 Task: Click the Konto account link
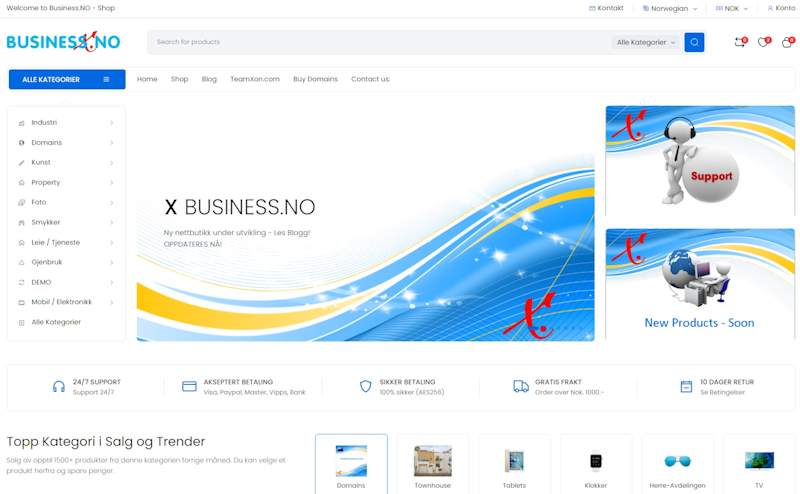pos(781,8)
